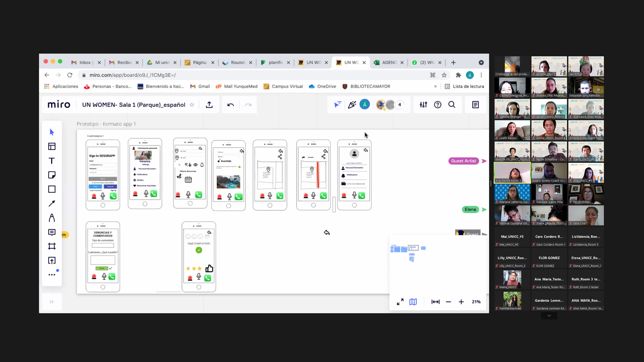Click the 21% zoom level
The width and height of the screenshot is (644, 362).
click(x=476, y=302)
